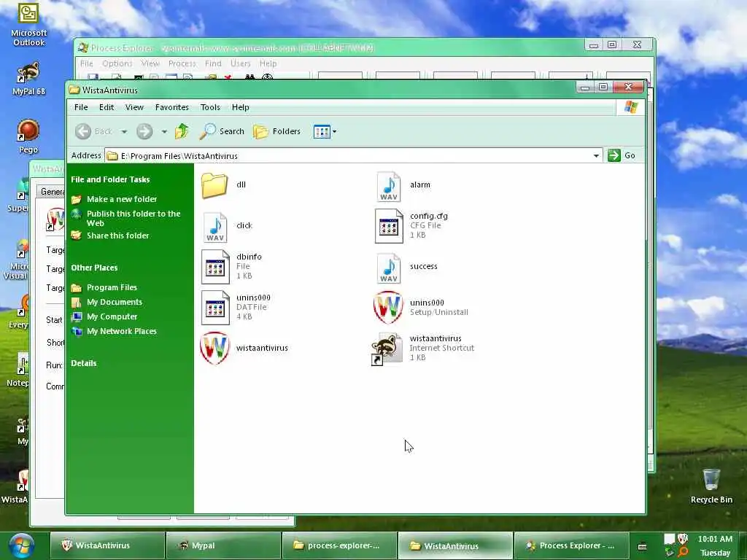The height and width of the screenshot is (560, 747).
Task: Switch to first WistaAntivirus taskbar button
Action: tap(107, 545)
